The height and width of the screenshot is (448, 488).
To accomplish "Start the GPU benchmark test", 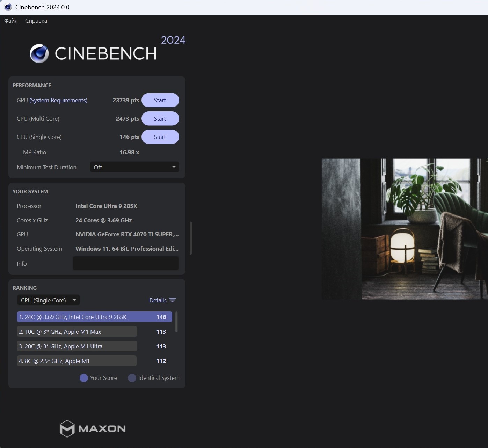I will click(x=160, y=100).
